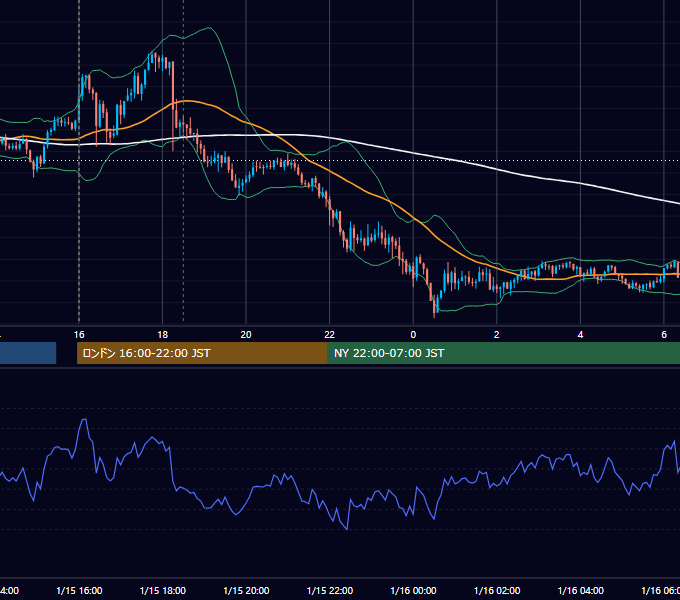
Task: Click the ロンドン 16:00-22:00 JST session bar
Action: click(202, 353)
